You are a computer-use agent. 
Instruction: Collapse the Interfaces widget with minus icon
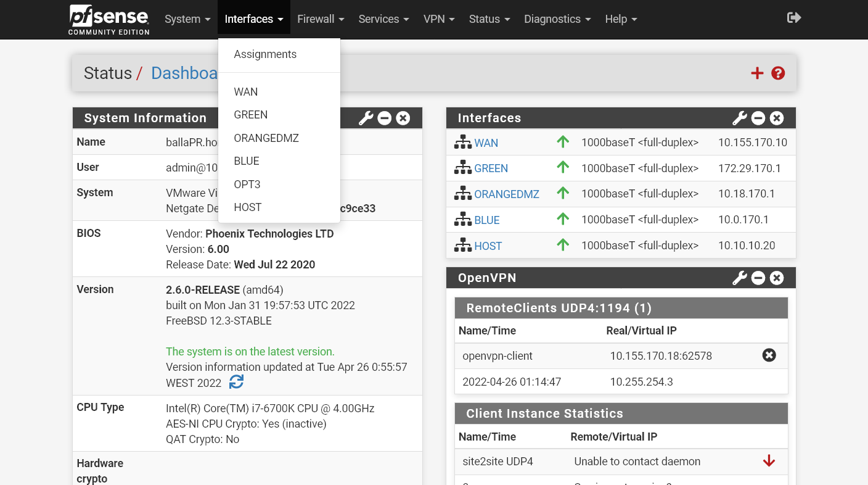pyautogui.click(x=758, y=118)
